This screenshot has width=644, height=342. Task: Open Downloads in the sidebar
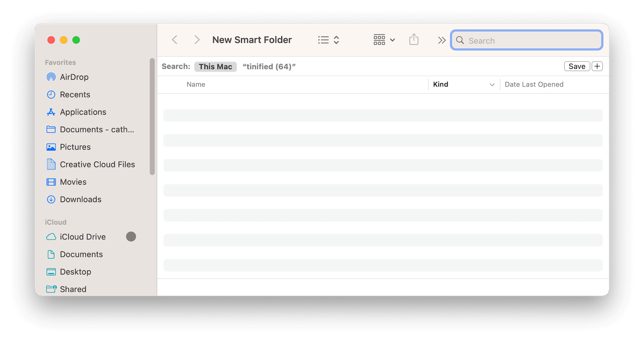pyautogui.click(x=80, y=199)
